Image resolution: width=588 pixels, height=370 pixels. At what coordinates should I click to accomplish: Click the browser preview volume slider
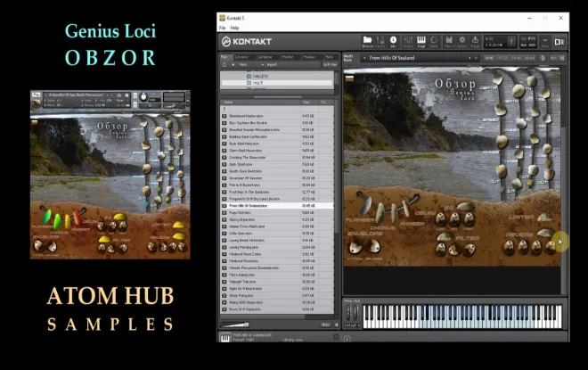coord(235,325)
